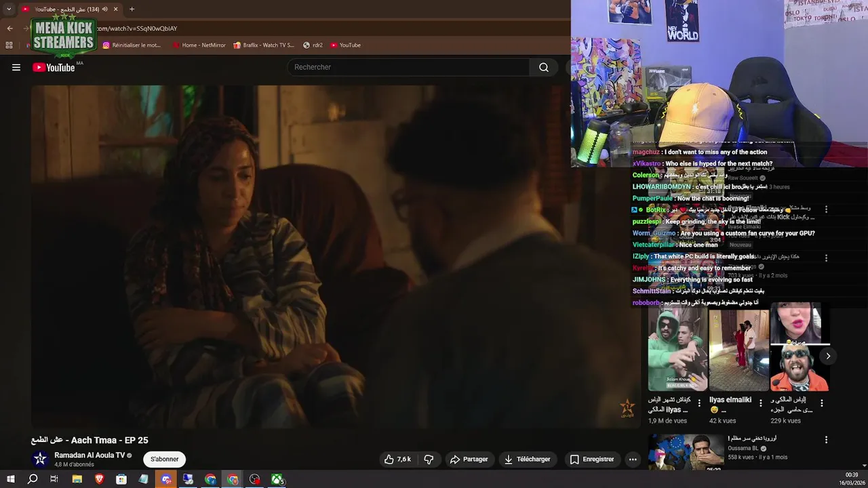This screenshot has height=488, width=868.
Task: Open the tab search chevron dropdown
Action: click(9, 9)
